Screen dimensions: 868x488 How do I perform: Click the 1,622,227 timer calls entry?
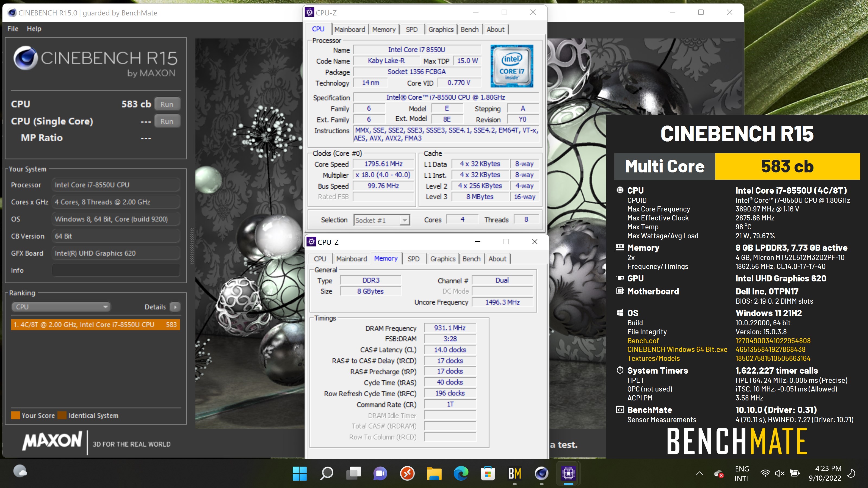coord(776,370)
